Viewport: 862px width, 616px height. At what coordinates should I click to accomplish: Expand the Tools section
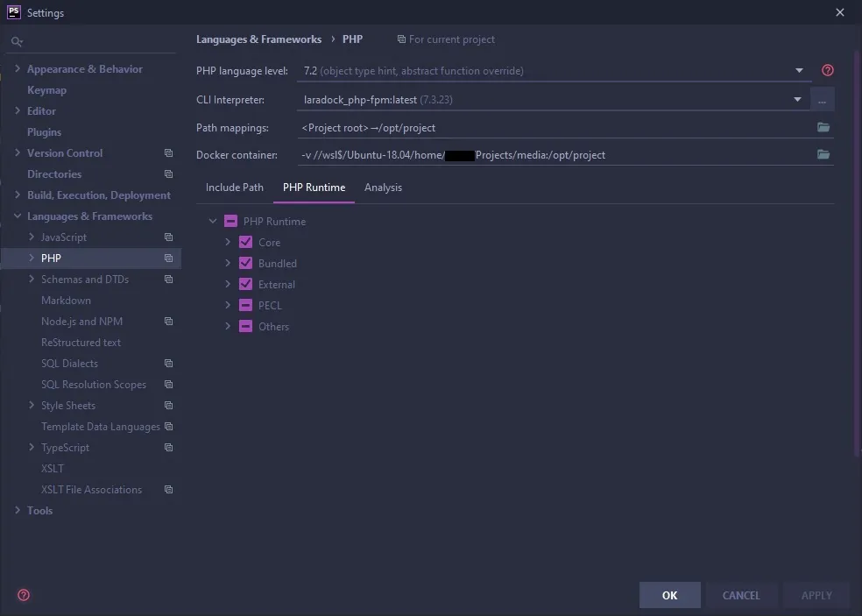(17, 510)
